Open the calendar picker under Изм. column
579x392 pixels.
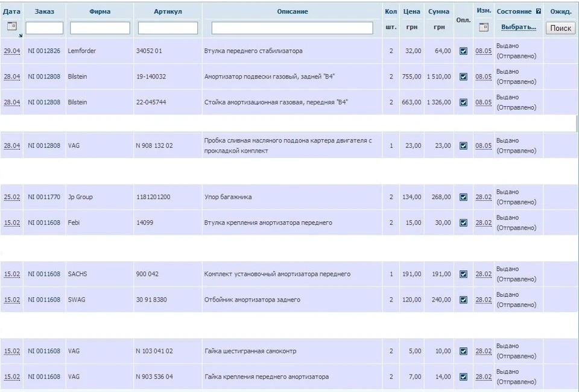(484, 27)
